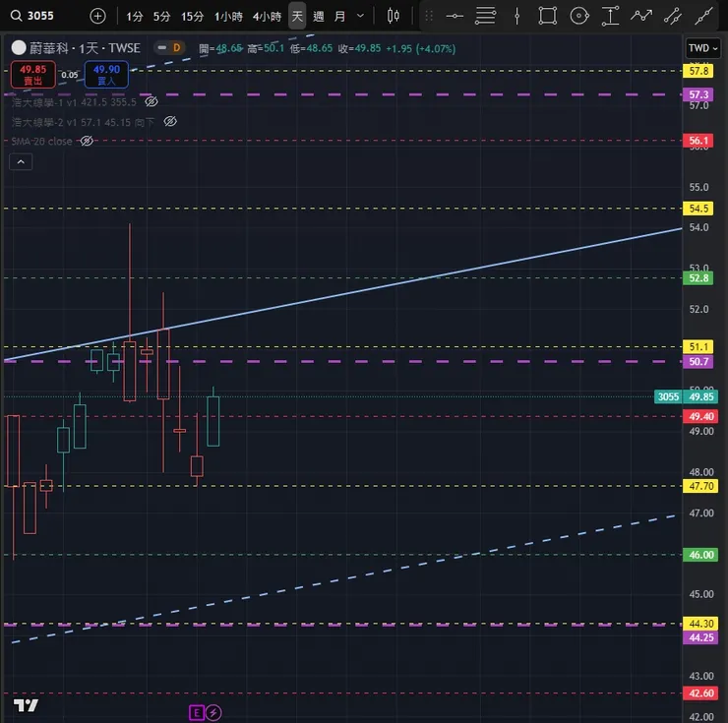The image size is (728, 723).
Task: Click the 0.05 spread value between buttons
Action: tap(70, 75)
